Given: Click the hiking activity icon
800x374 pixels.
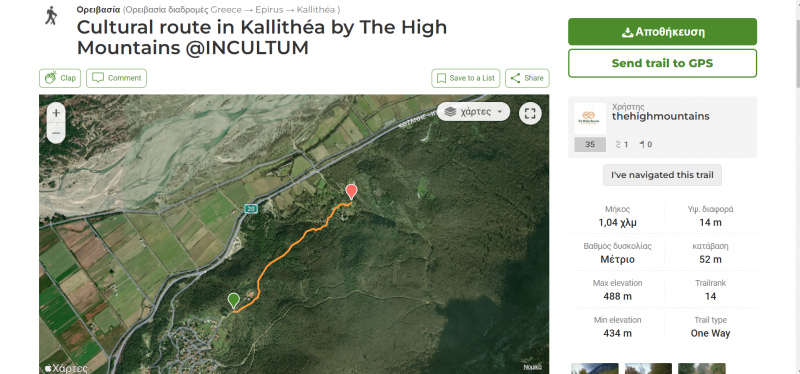Looking at the screenshot, I should click(x=51, y=15).
